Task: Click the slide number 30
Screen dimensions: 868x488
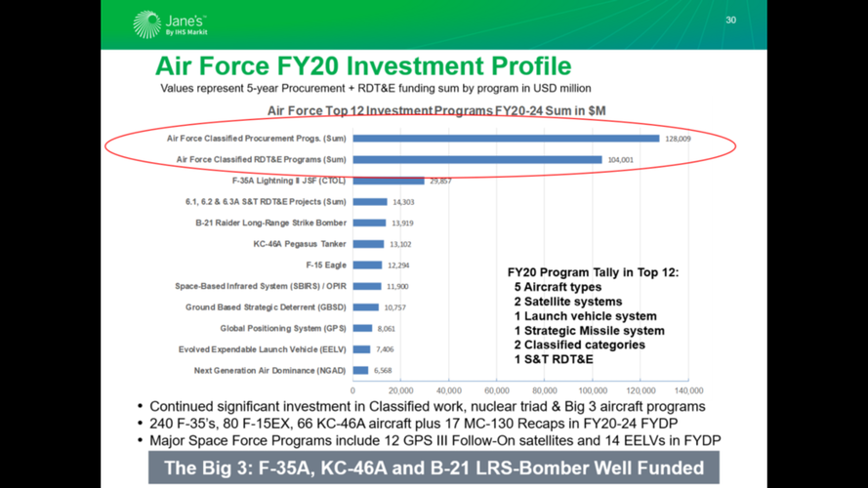Action: (730, 20)
